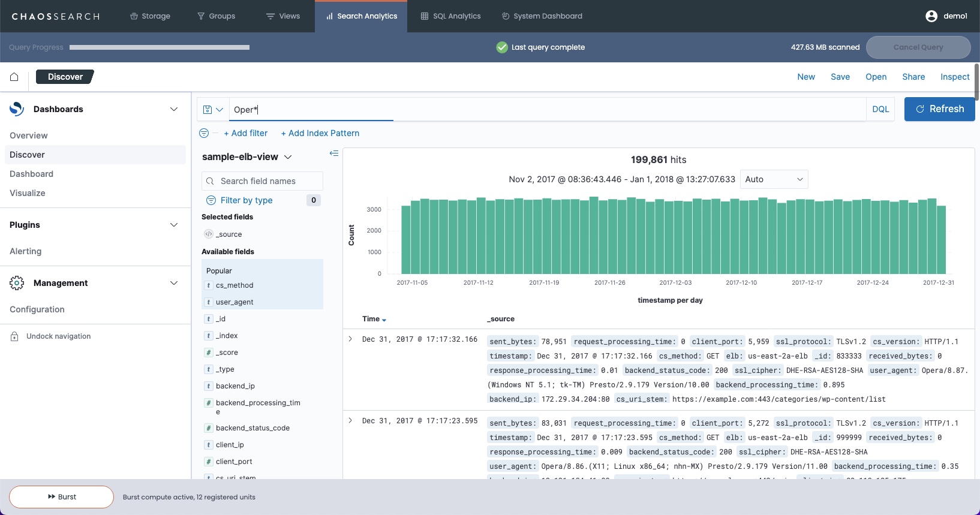Click the demo1 user avatar icon
The image size is (980, 515).
click(x=931, y=16)
